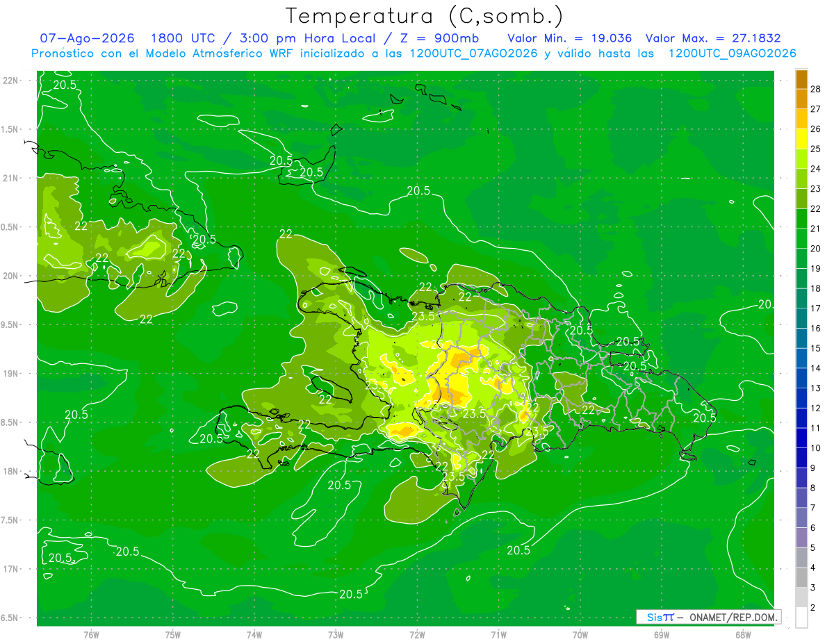Pick legend swatch between 20 and 21

coord(801,239)
